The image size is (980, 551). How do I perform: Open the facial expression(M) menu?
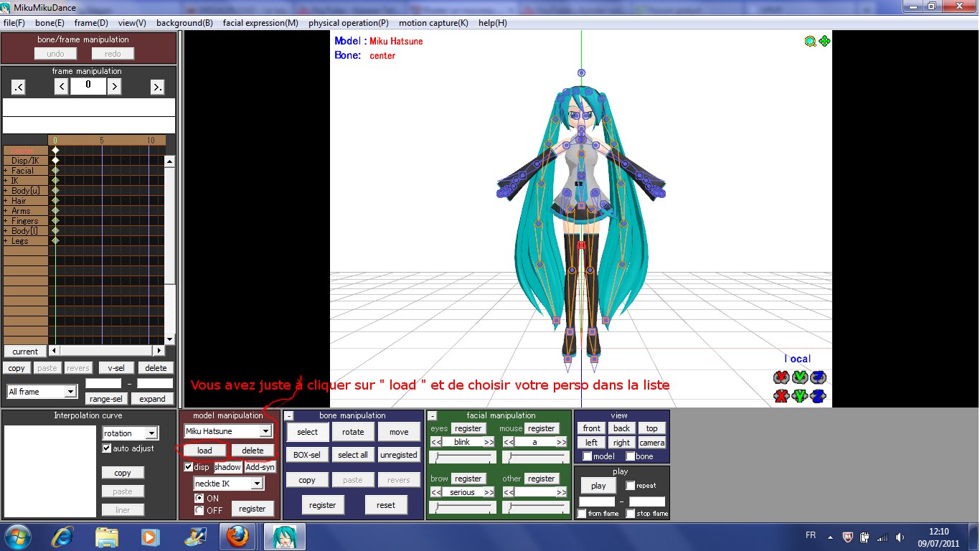[x=260, y=23]
